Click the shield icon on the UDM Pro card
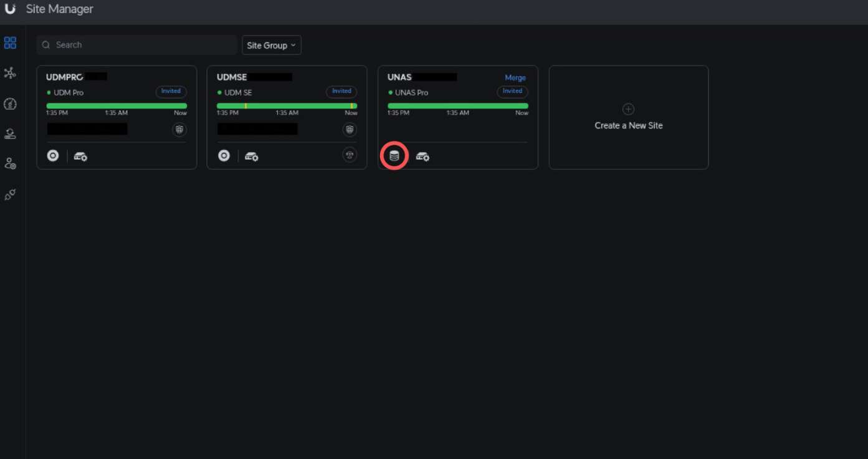868x459 pixels. [179, 129]
